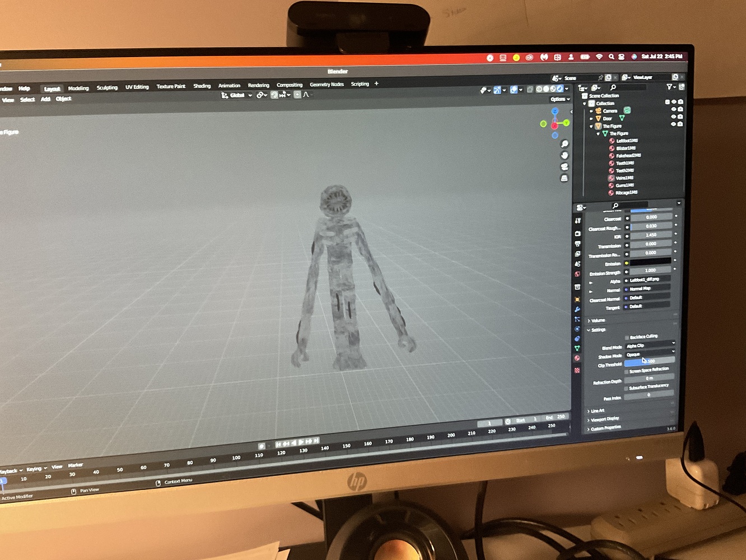This screenshot has width=746, height=560.
Task: Enable Backface Culling in material settings
Action: point(626,337)
